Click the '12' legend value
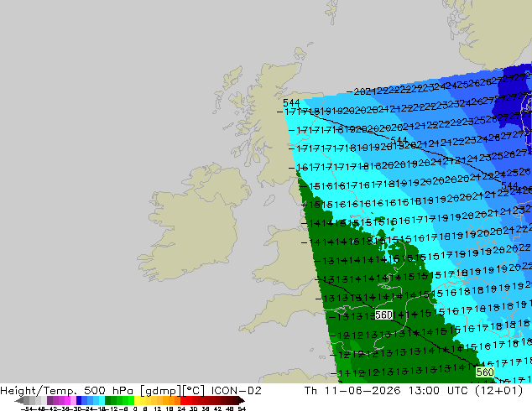Image resolution: width=532 pixels, height=411 pixels. (x=158, y=408)
